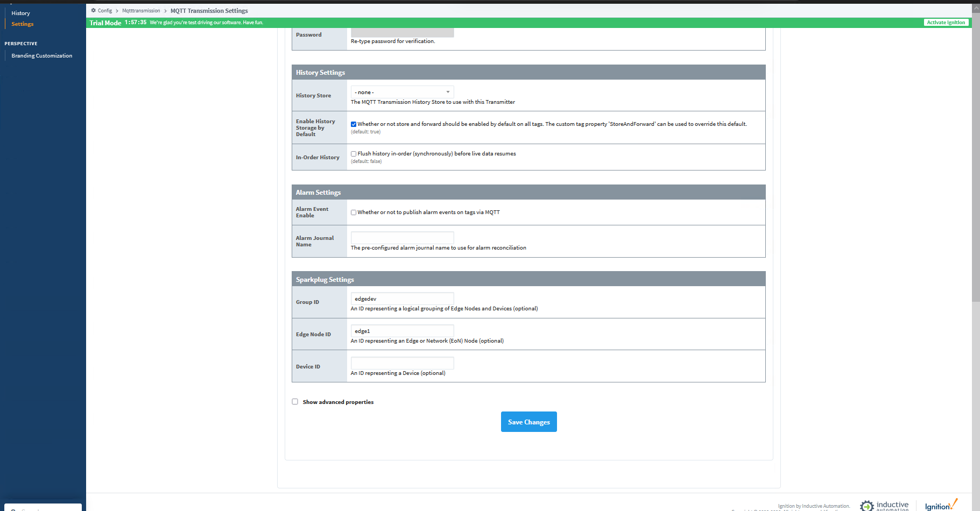Click the page vertical scrollbar thumb
The width and height of the screenshot is (980, 511).
tap(976, 156)
